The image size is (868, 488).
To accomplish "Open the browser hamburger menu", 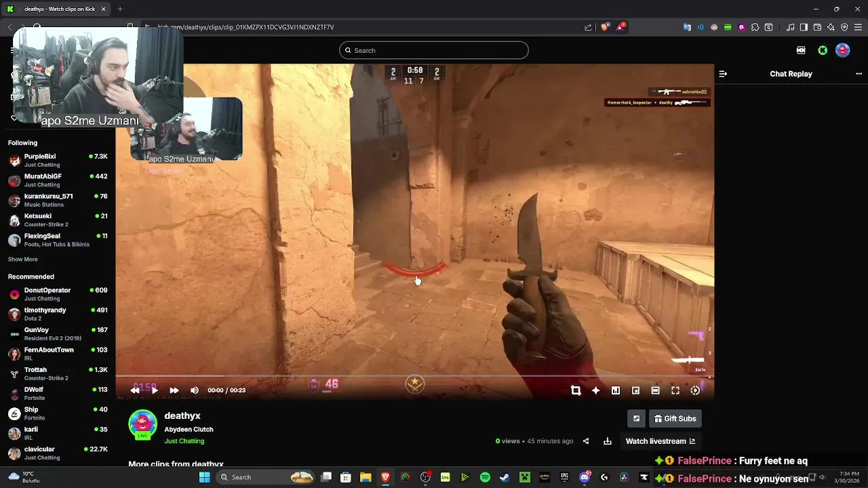I will coord(858,27).
